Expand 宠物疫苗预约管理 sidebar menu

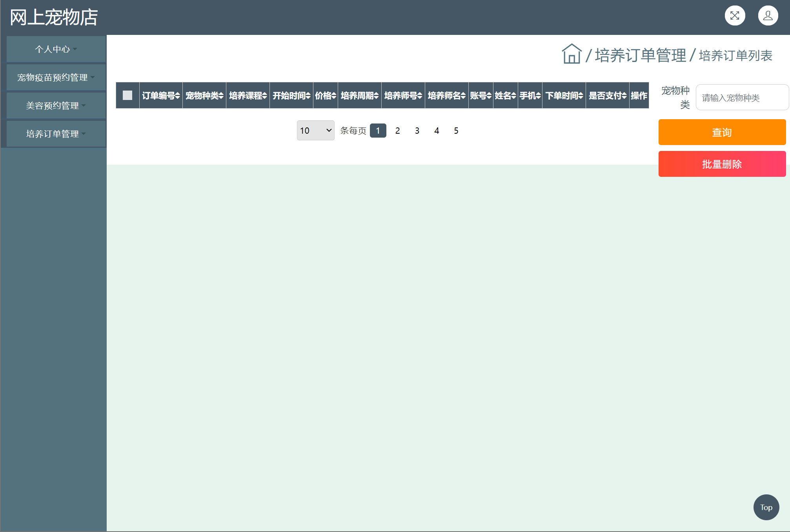coord(56,77)
